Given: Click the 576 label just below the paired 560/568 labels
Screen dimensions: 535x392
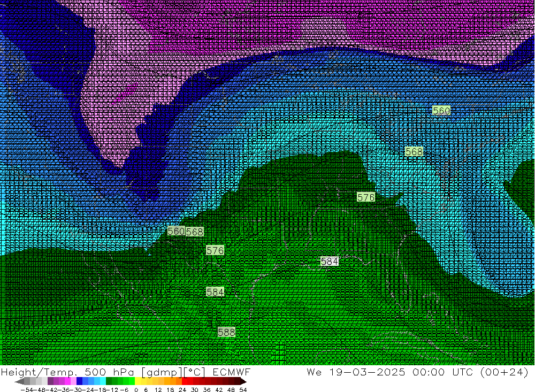Looking at the screenshot, I should pos(215,250).
